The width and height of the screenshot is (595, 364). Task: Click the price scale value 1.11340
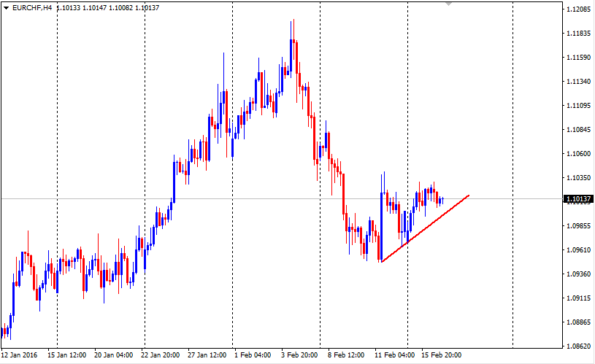tap(578, 82)
